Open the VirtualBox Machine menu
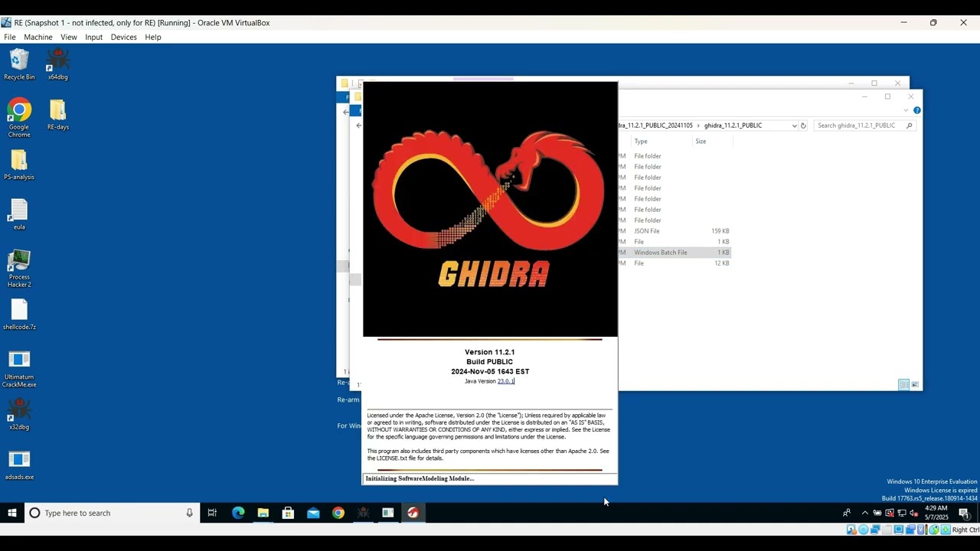This screenshot has height=551, width=980. (x=38, y=37)
